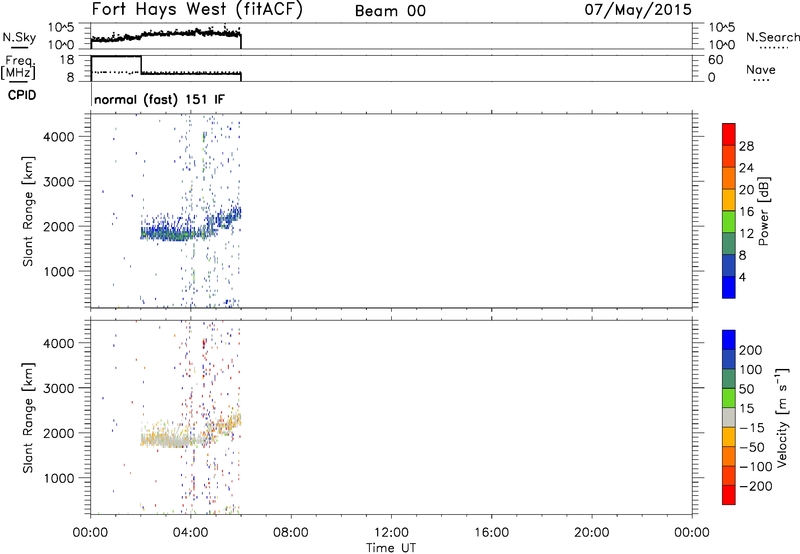The height and width of the screenshot is (554, 800).
Task: Click the '28' label on Power colorbar
Action: (x=746, y=146)
